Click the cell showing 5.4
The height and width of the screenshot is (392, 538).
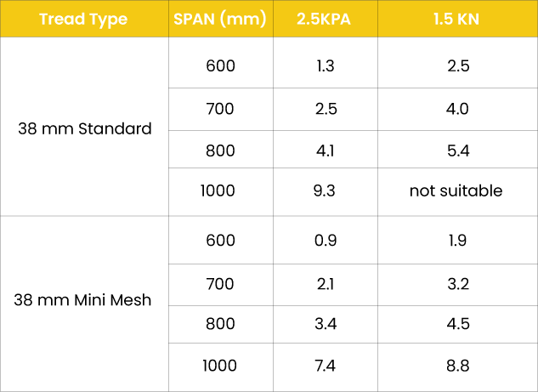456,151
